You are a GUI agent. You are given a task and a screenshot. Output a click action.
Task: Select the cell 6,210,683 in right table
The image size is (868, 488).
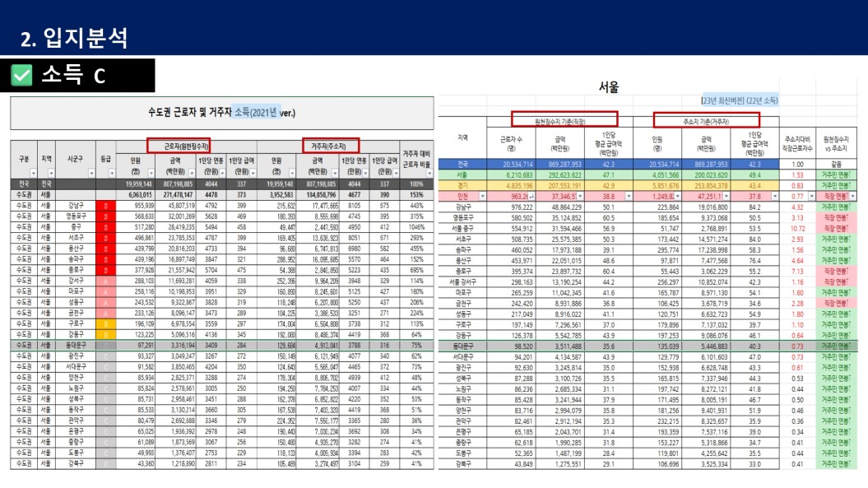pyautogui.click(x=512, y=175)
